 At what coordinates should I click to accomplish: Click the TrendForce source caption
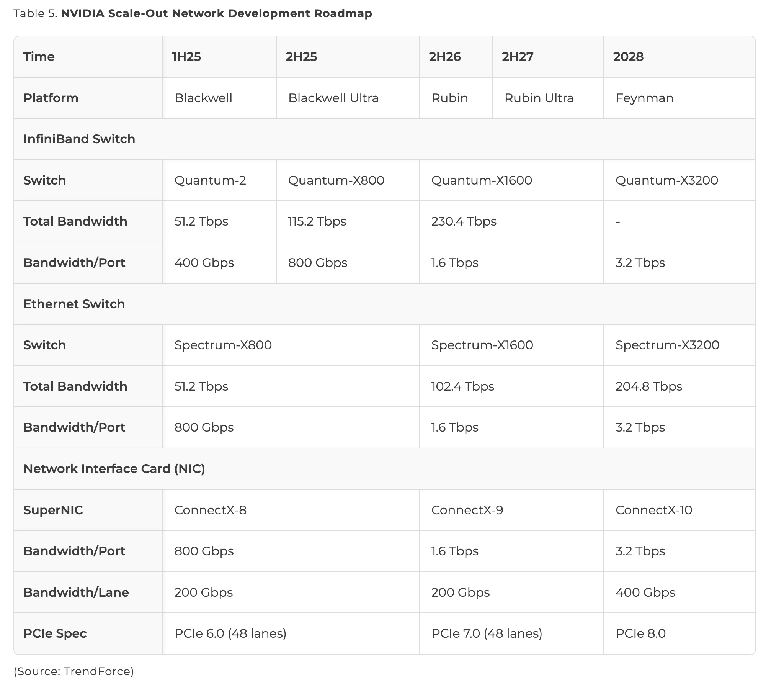click(73, 671)
